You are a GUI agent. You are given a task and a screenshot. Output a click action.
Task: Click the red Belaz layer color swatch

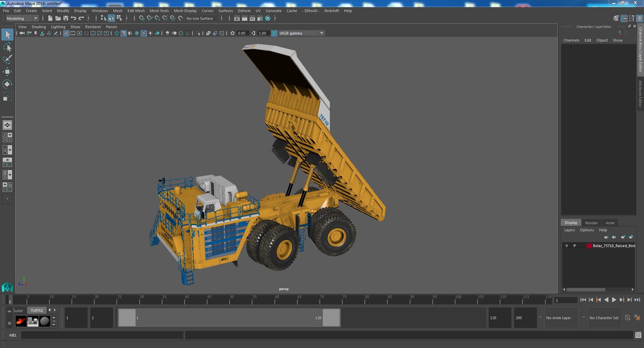click(x=589, y=246)
